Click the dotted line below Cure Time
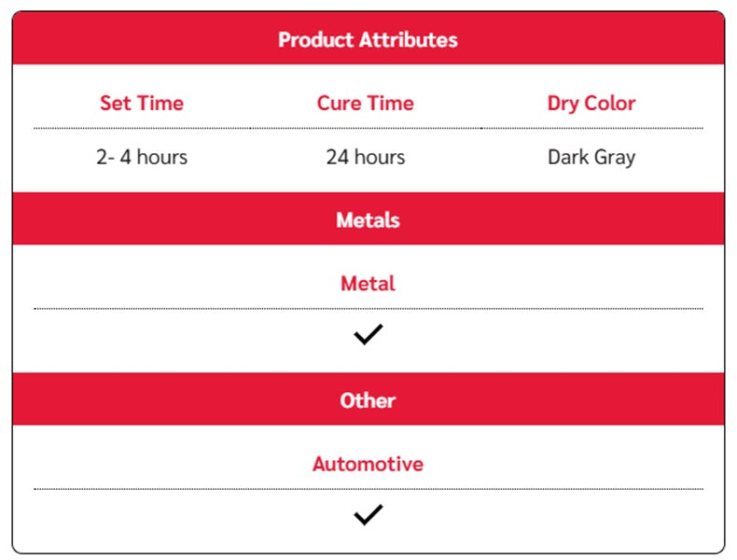The image size is (737, 560). pyautogui.click(x=365, y=128)
